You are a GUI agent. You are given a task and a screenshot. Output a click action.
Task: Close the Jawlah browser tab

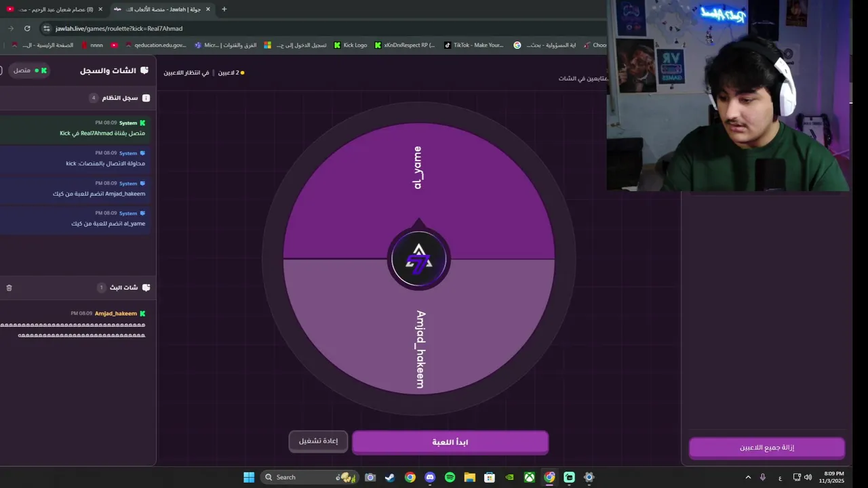pyautogui.click(x=208, y=9)
